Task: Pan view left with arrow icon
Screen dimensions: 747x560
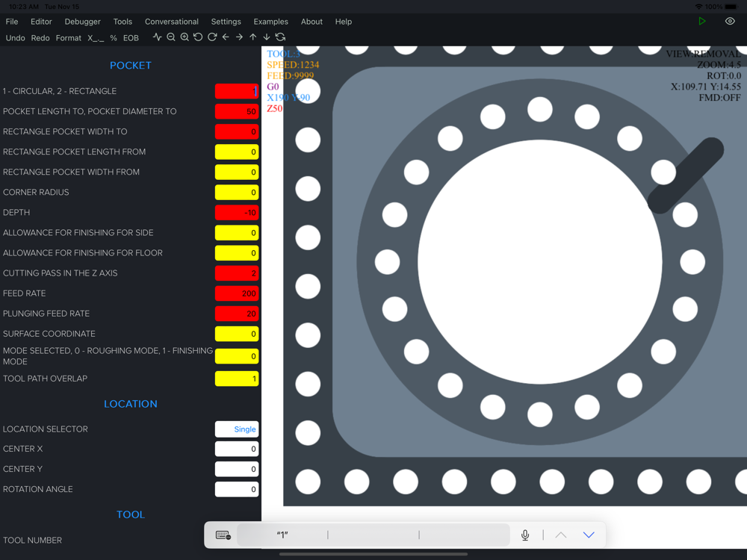Action: (x=226, y=37)
